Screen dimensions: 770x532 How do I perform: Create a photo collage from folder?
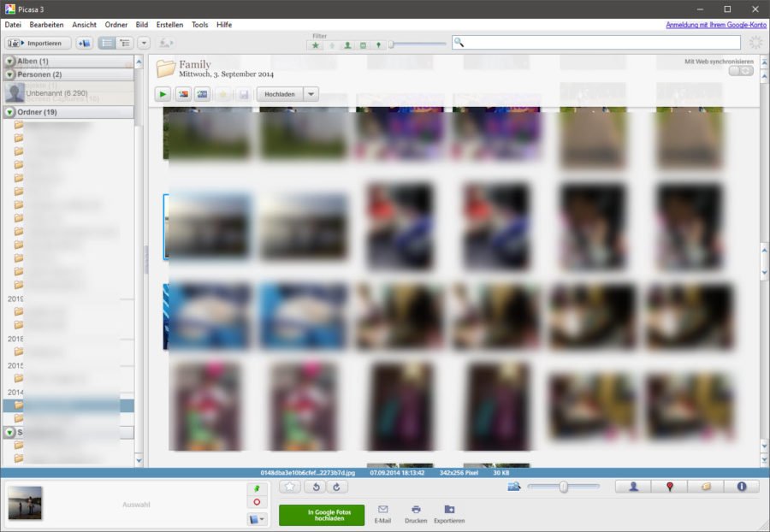tap(183, 94)
